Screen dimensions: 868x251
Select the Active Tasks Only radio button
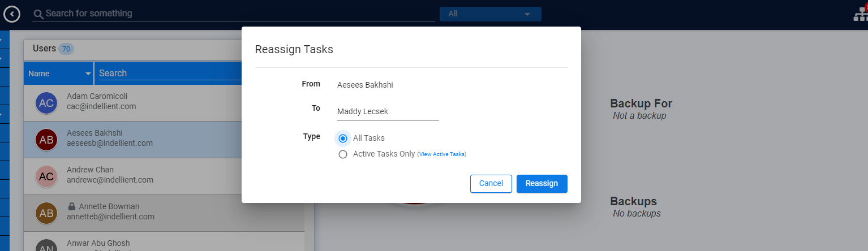point(342,154)
